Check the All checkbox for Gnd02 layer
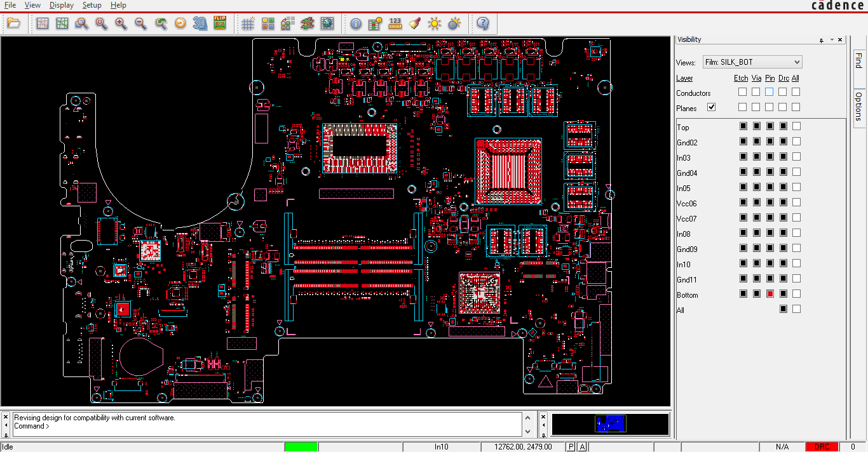The width and height of the screenshot is (868, 452). pos(797,142)
